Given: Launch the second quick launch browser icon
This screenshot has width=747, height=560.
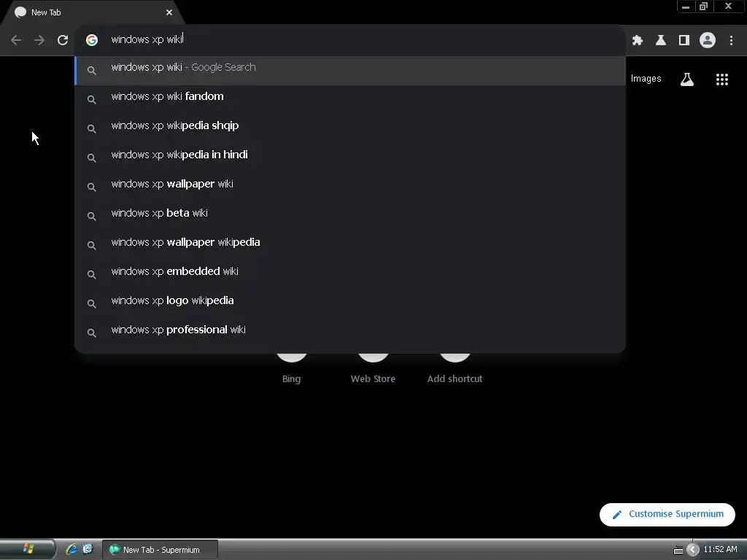Looking at the screenshot, I should (88, 549).
